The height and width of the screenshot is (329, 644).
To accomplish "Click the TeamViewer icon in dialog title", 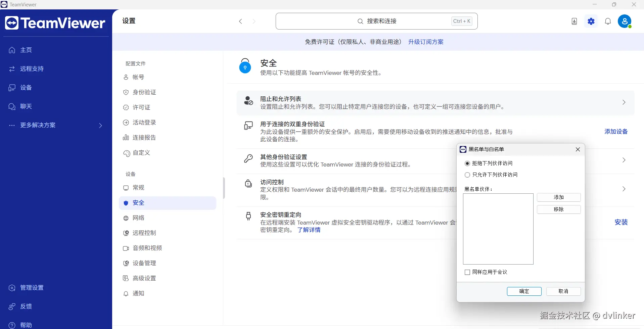I will pos(463,149).
